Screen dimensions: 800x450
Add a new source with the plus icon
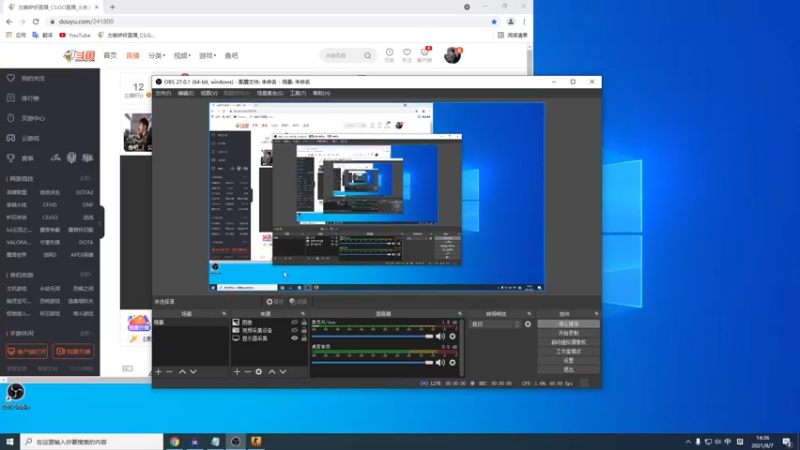237,372
